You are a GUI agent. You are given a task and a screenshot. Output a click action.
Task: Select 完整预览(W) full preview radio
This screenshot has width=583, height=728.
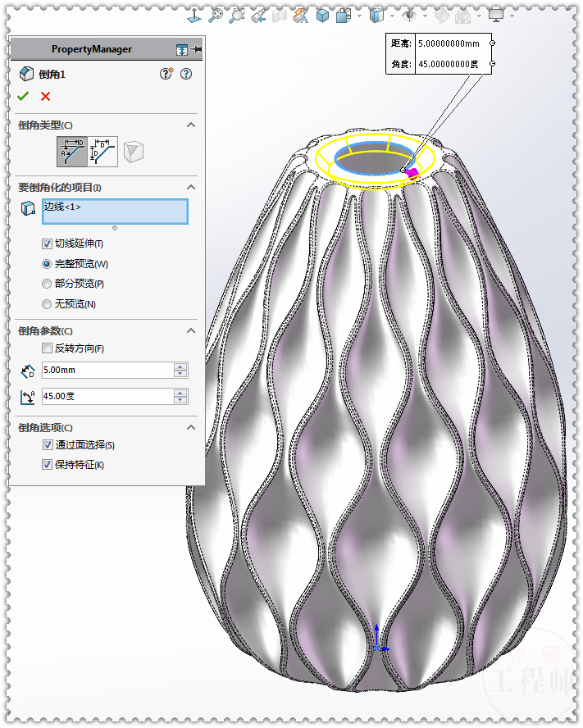[x=47, y=264]
